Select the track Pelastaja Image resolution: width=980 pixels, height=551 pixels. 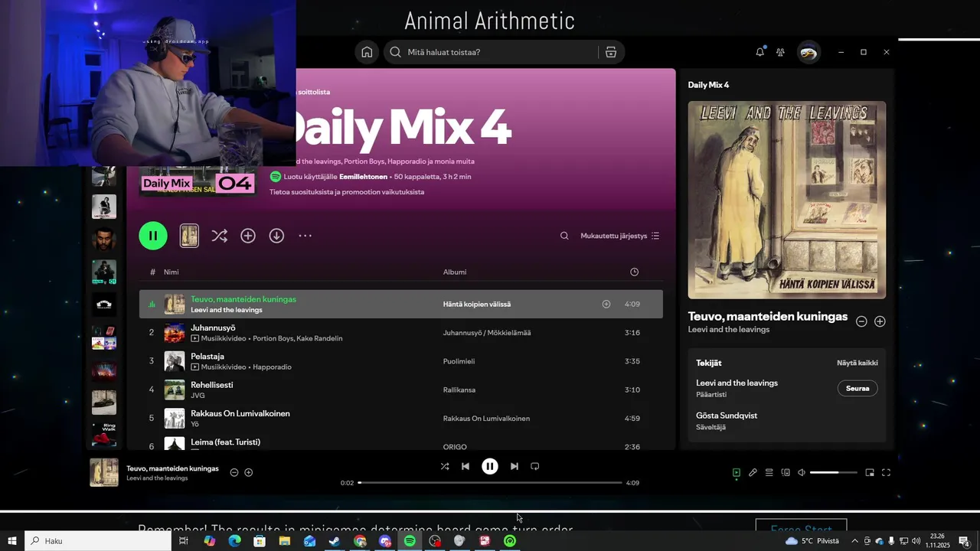tap(207, 357)
